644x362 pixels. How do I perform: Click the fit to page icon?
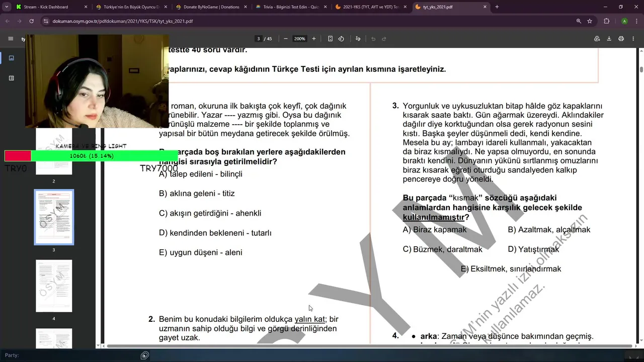pyautogui.click(x=330, y=39)
